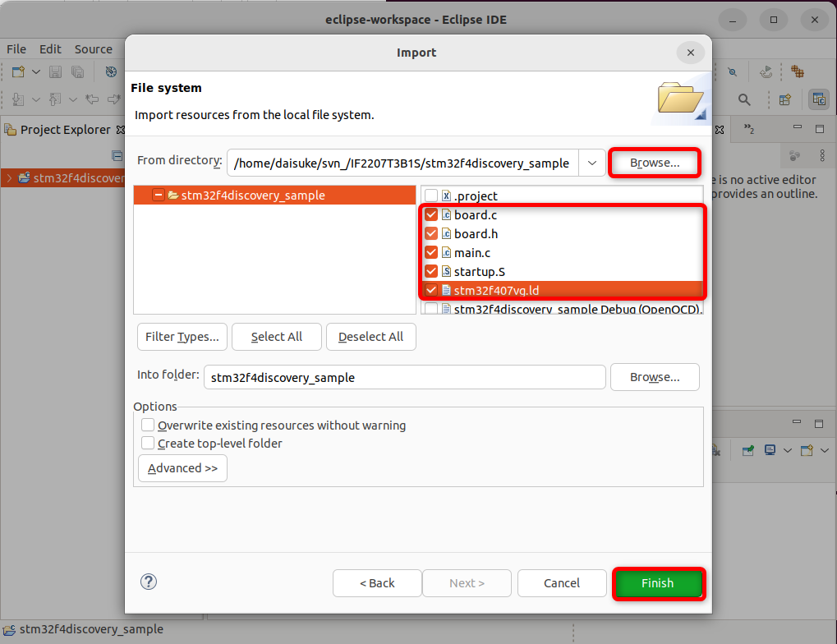Open the Previous Annotation dropdown arrow
Image resolution: width=837 pixels, height=644 pixels.
[x=73, y=99]
